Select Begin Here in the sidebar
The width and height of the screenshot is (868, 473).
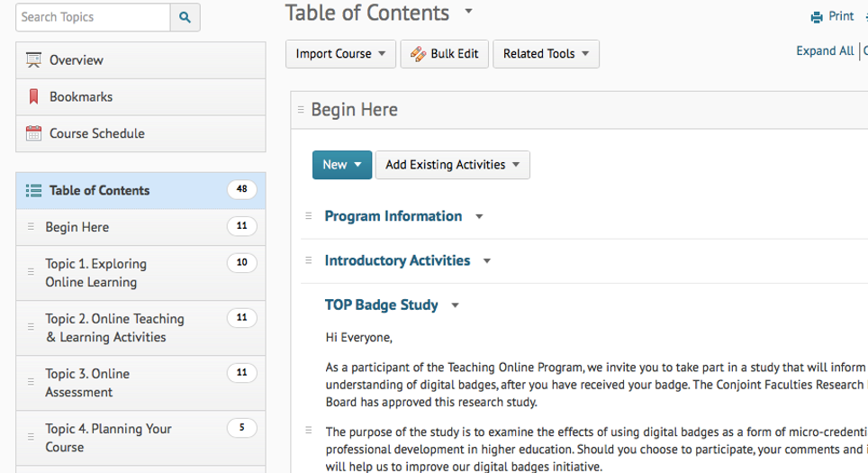coord(77,227)
